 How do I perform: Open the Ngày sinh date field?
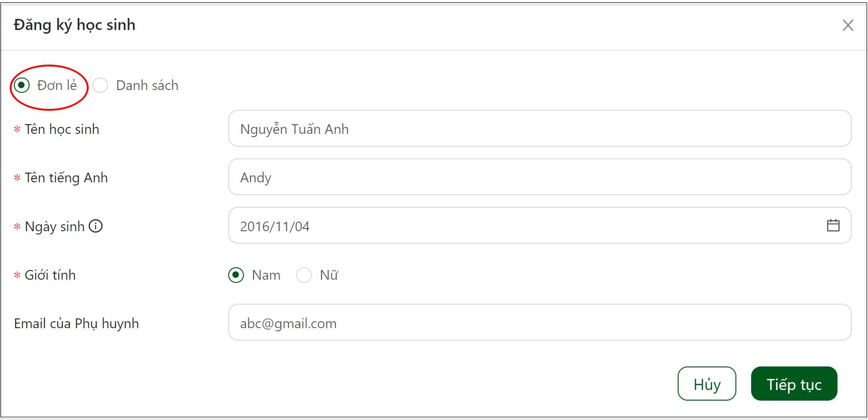540,225
